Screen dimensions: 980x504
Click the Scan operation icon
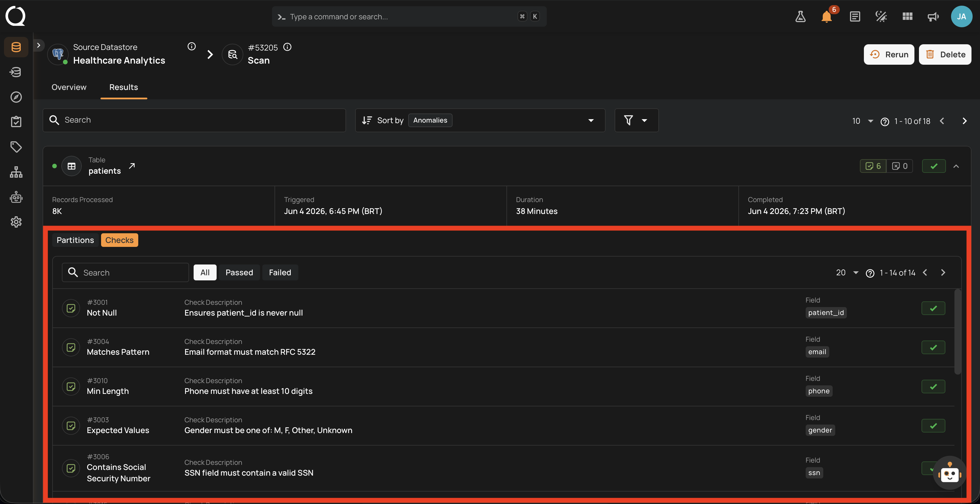[x=233, y=54]
